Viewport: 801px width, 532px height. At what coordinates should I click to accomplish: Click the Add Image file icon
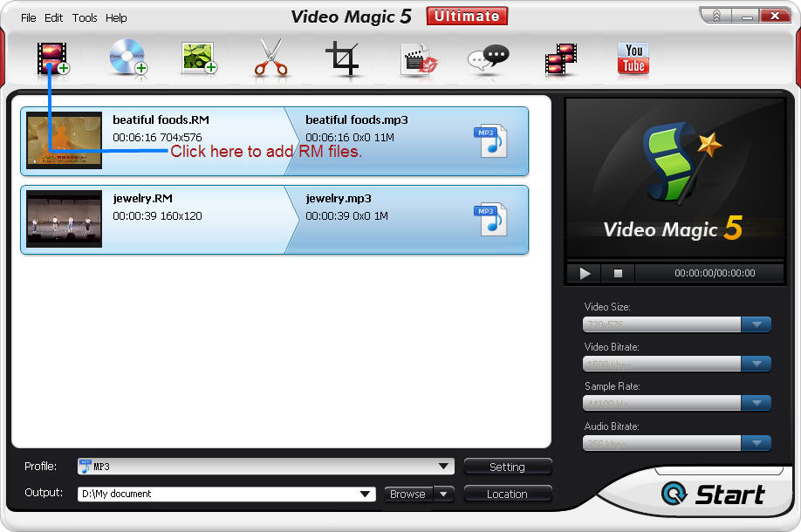pyautogui.click(x=199, y=58)
